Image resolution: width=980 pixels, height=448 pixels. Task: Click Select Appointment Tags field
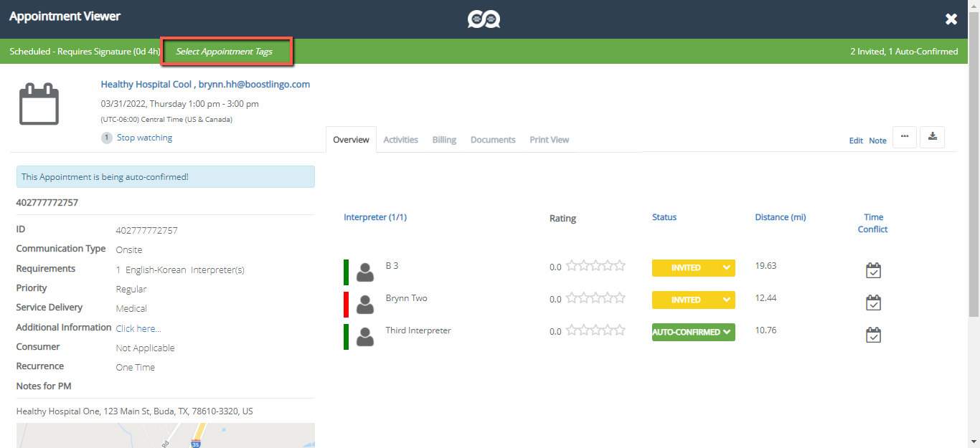point(225,52)
